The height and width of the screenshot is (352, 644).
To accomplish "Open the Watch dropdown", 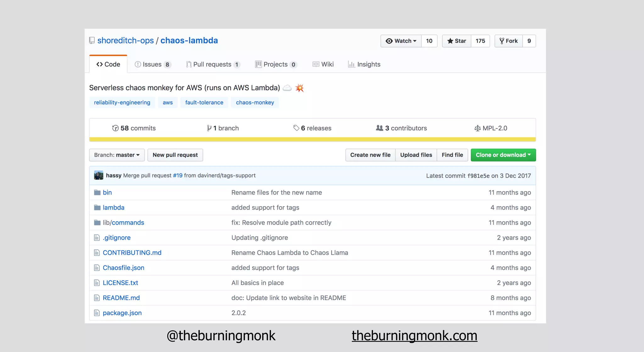I will (x=401, y=41).
